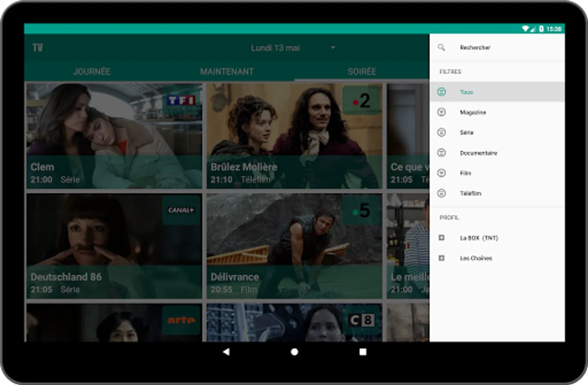Switch to the SOIRÉE tab
Viewport: 588px width, 385px height.
click(x=362, y=71)
